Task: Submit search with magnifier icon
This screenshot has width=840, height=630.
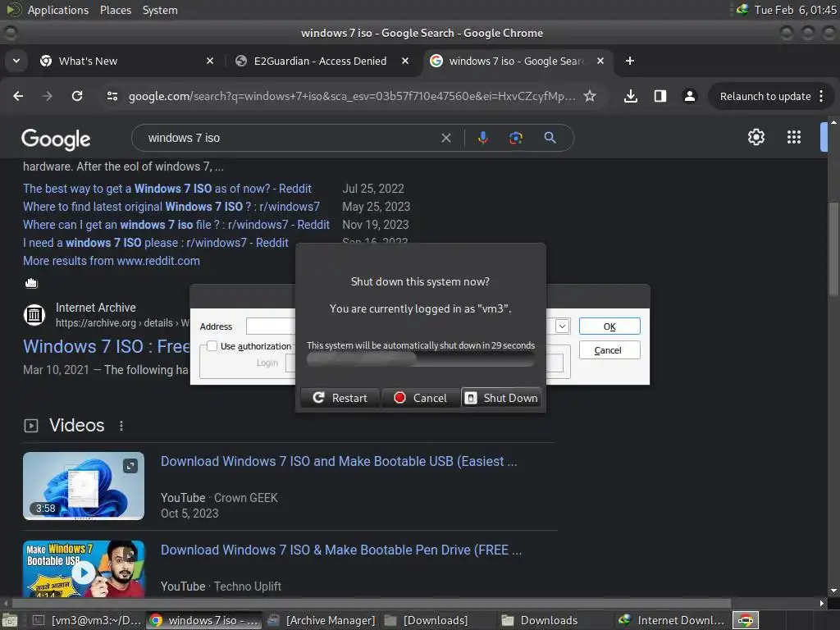Action: point(550,138)
